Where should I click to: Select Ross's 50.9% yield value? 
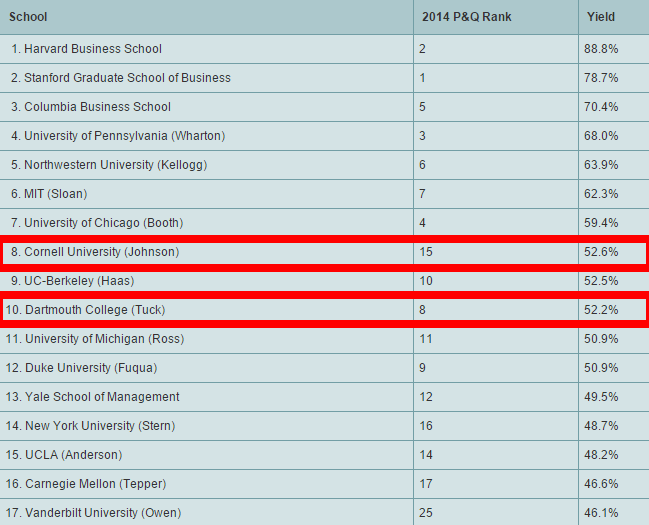click(601, 339)
